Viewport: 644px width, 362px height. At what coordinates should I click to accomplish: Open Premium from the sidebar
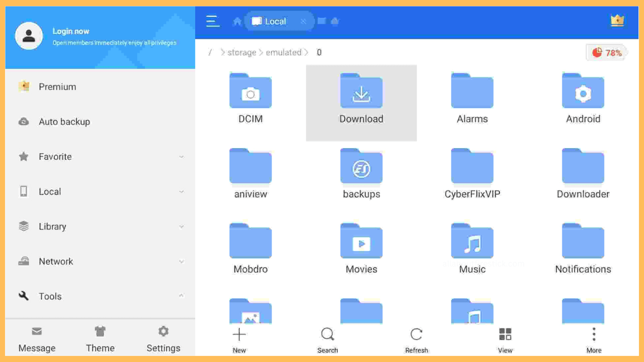(57, 86)
